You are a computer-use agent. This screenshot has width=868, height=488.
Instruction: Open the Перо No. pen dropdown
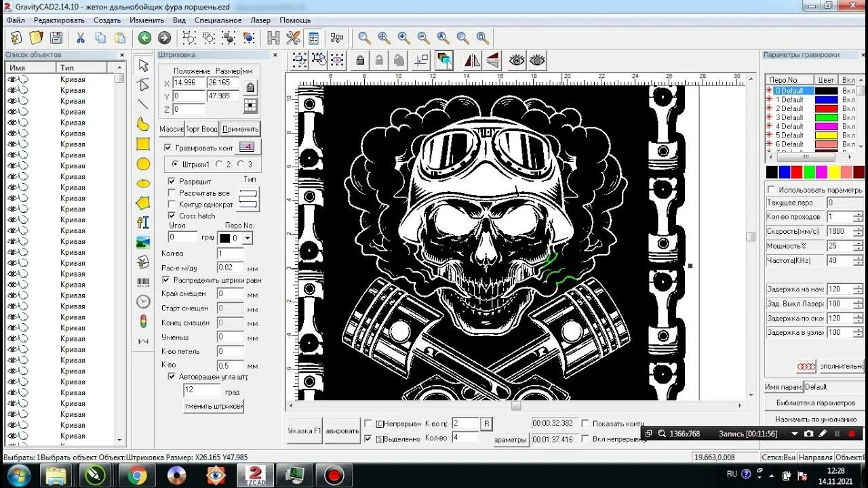click(248, 238)
